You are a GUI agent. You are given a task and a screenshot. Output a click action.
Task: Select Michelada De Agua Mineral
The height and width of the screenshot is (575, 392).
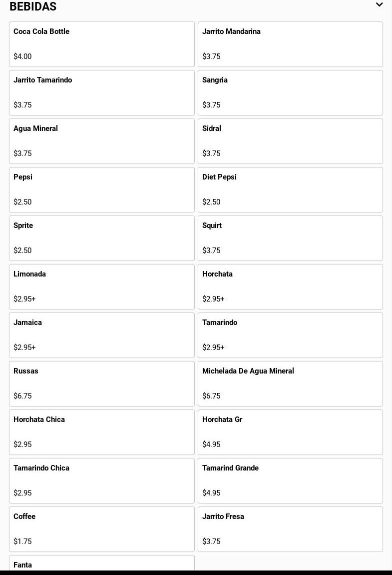290,384
